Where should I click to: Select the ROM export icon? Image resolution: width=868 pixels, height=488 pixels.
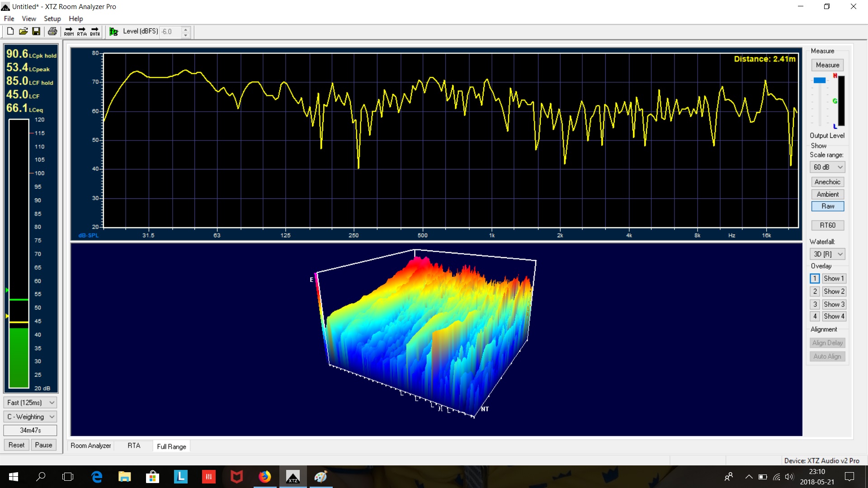pos(69,32)
